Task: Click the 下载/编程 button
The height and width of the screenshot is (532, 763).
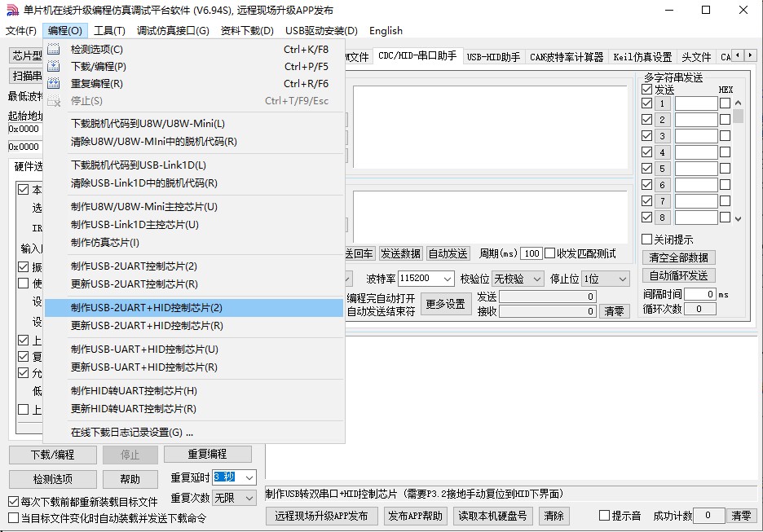Action: [52, 455]
